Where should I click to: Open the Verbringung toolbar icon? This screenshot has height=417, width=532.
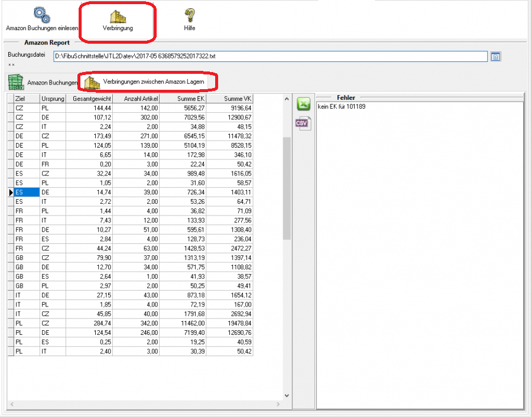(118, 17)
